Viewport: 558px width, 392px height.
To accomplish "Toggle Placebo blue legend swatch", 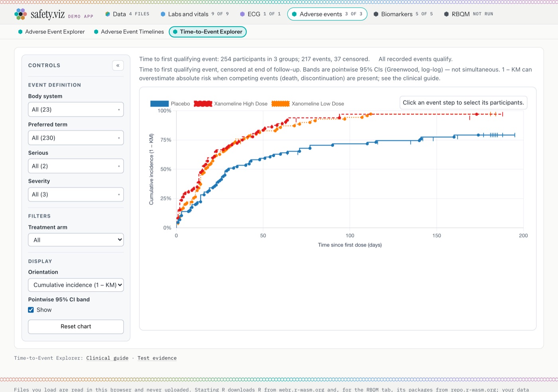I will [159, 104].
